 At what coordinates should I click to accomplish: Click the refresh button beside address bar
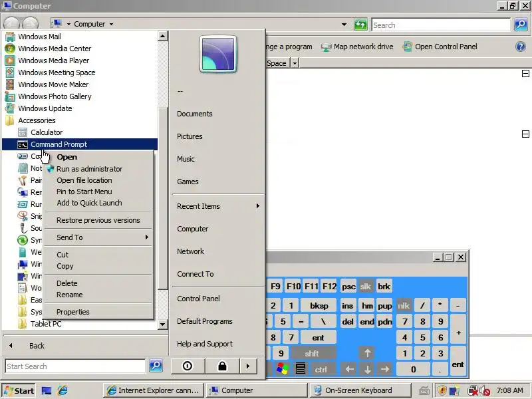pos(360,25)
